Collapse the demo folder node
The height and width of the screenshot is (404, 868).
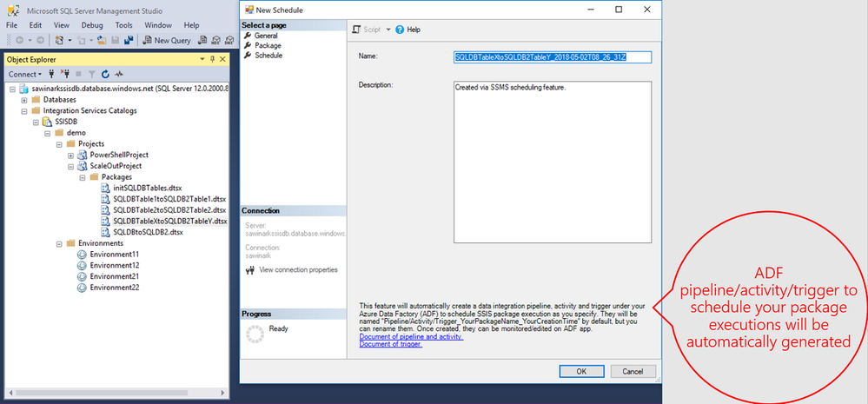48,133
